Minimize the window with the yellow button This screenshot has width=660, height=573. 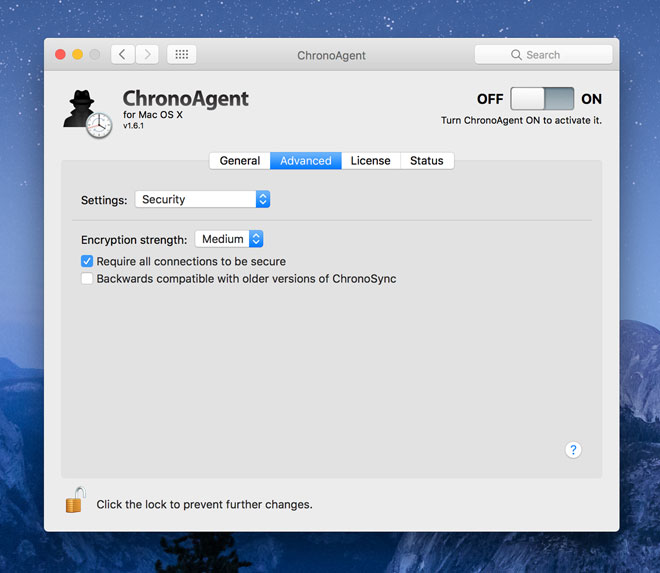coord(77,54)
